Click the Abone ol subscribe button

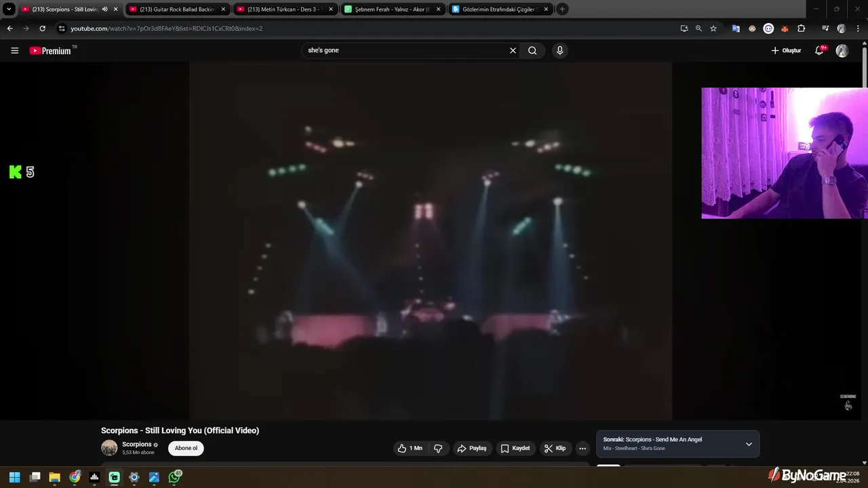pyautogui.click(x=186, y=448)
